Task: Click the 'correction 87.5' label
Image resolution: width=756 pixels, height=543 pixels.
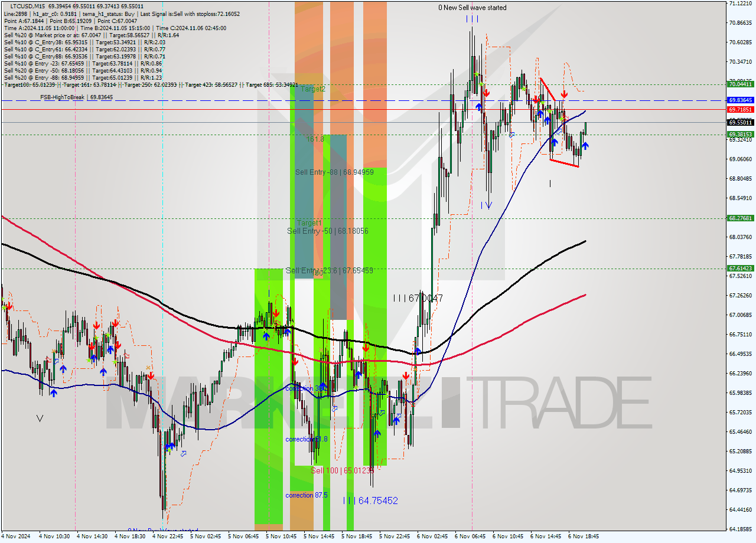Action: pyautogui.click(x=306, y=495)
